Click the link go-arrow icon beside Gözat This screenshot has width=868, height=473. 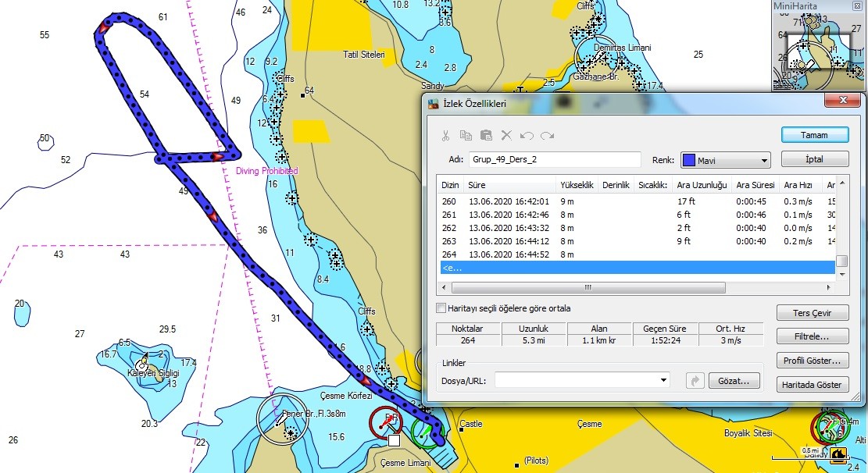tap(695, 381)
